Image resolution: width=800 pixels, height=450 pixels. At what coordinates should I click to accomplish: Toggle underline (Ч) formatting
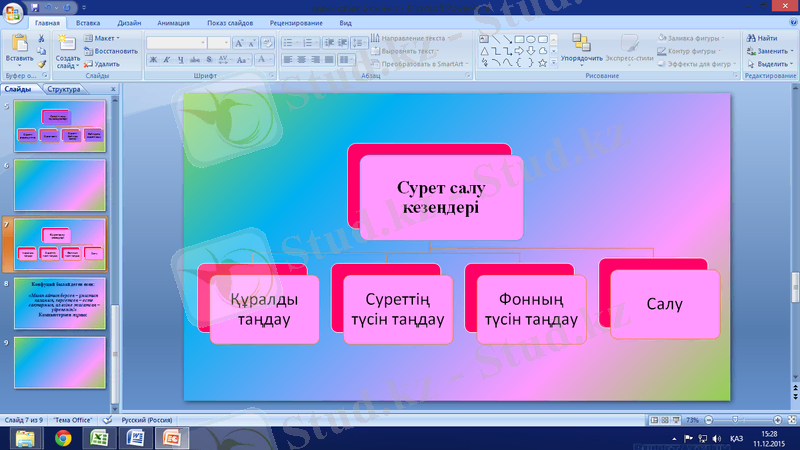[x=182, y=60]
